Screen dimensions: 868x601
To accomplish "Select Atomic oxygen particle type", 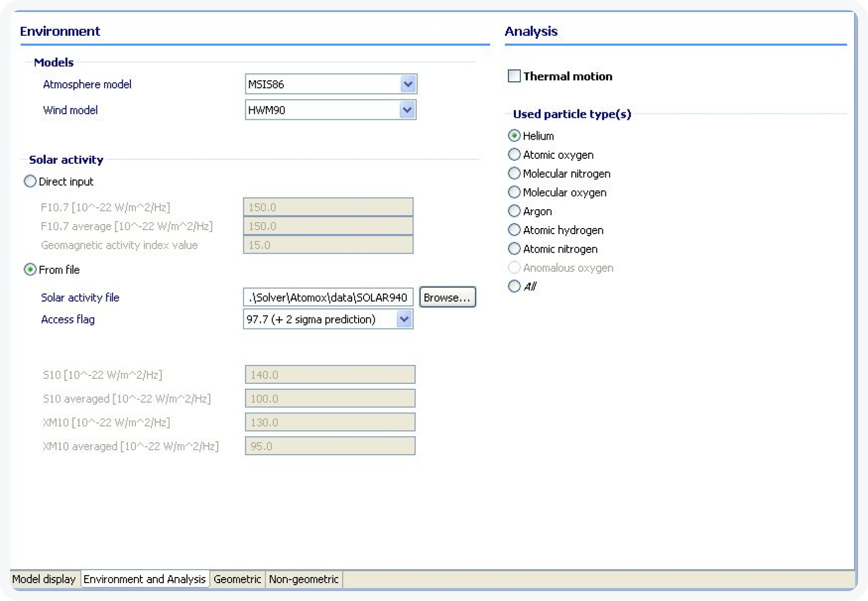I will (514, 154).
